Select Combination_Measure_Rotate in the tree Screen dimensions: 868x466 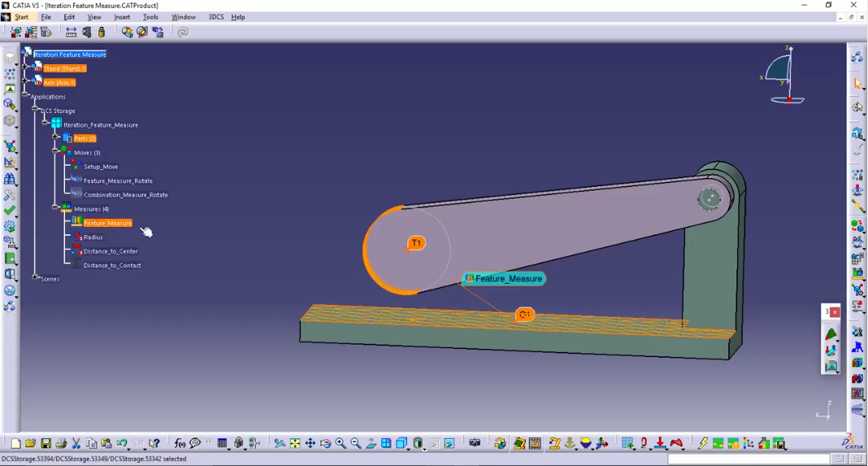(x=126, y=195)
